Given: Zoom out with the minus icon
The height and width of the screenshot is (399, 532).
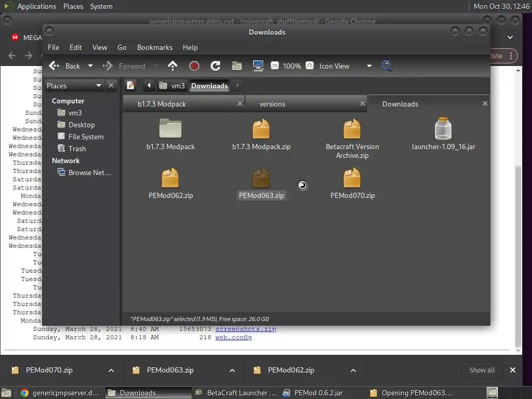Looking at the screenshot, I should (275, 65).
